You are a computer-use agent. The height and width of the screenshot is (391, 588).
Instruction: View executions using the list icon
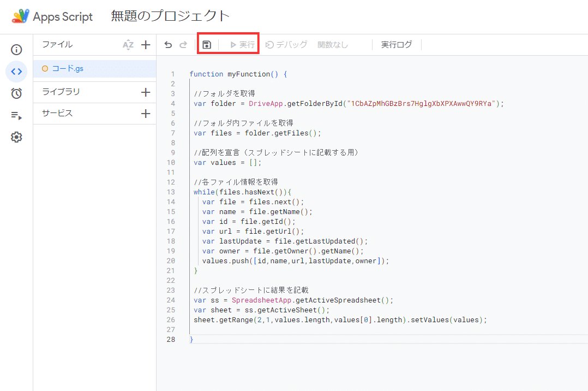click(x=16, y=115)
